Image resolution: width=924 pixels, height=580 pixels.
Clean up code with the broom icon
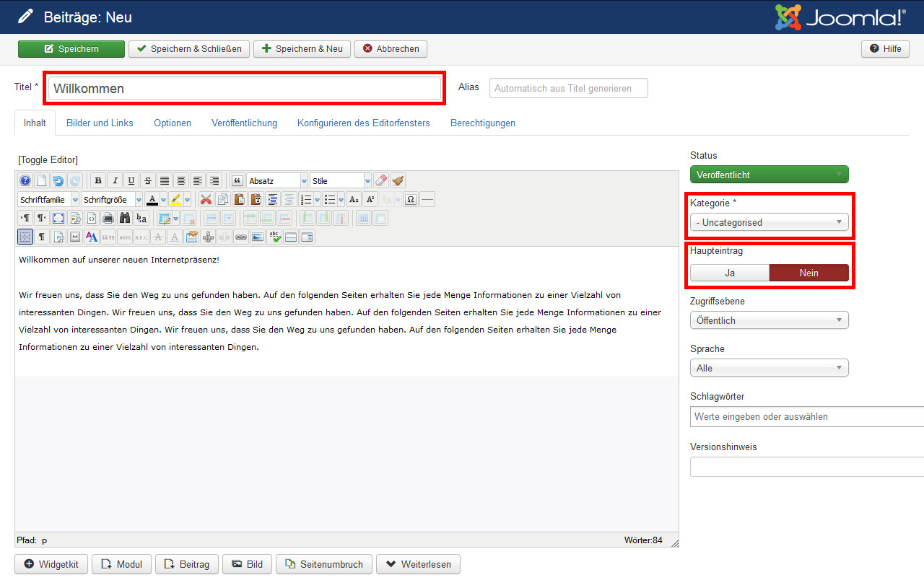(x=398, y=180)
